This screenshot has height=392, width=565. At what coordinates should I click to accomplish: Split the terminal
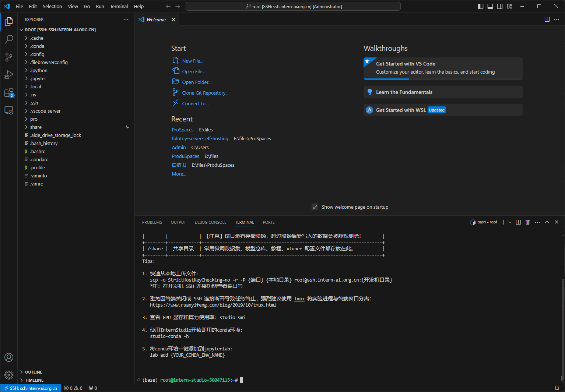[x=519, y=222]
